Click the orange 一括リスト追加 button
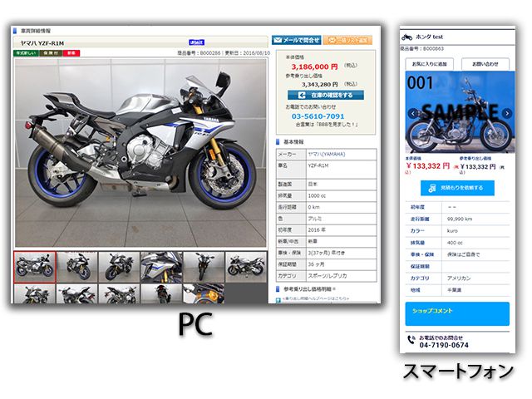Screen dimensions: 532x399 click(347, 40)
